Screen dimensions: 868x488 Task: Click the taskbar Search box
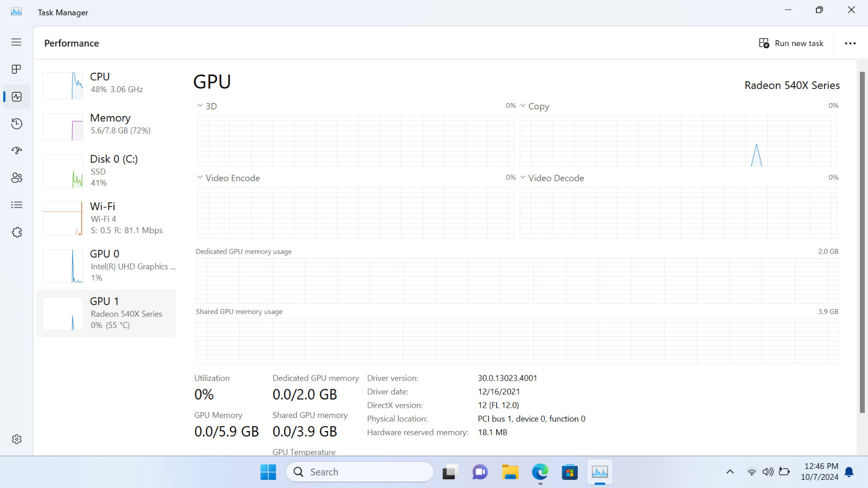point(360,472)
